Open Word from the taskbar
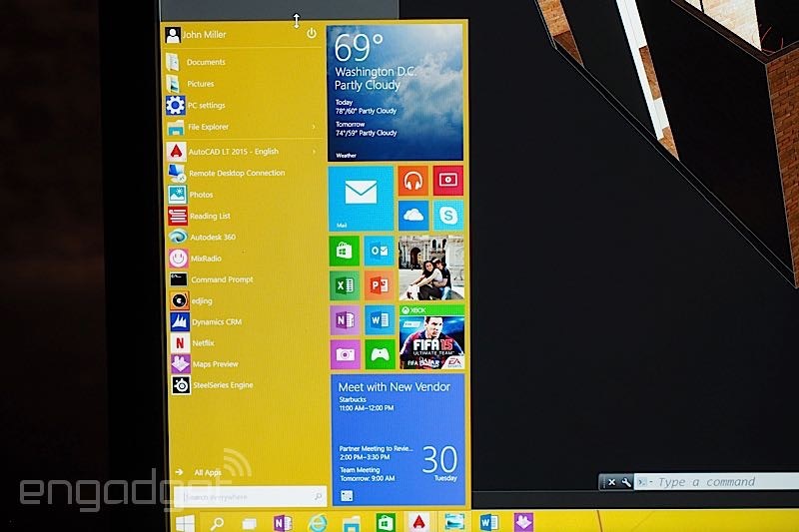This screenshot has height=532, width=799. pyautogui.click(x=489, y=522)
